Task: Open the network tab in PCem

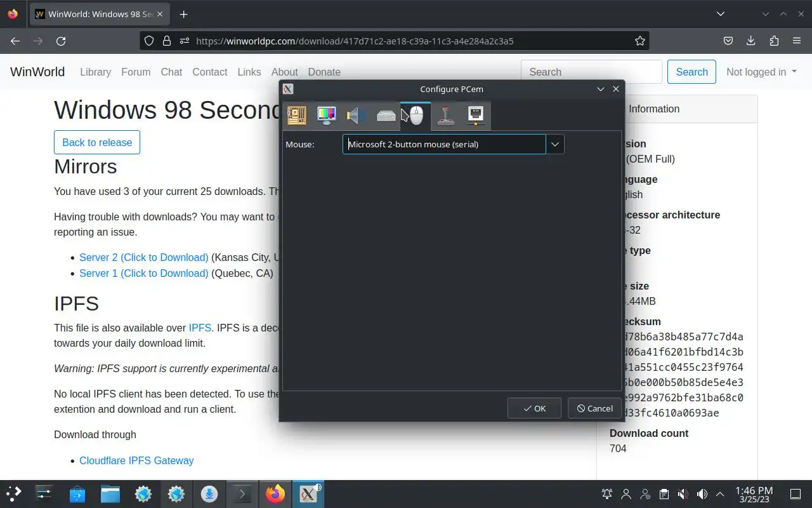Action: click(x=476, y=115)
